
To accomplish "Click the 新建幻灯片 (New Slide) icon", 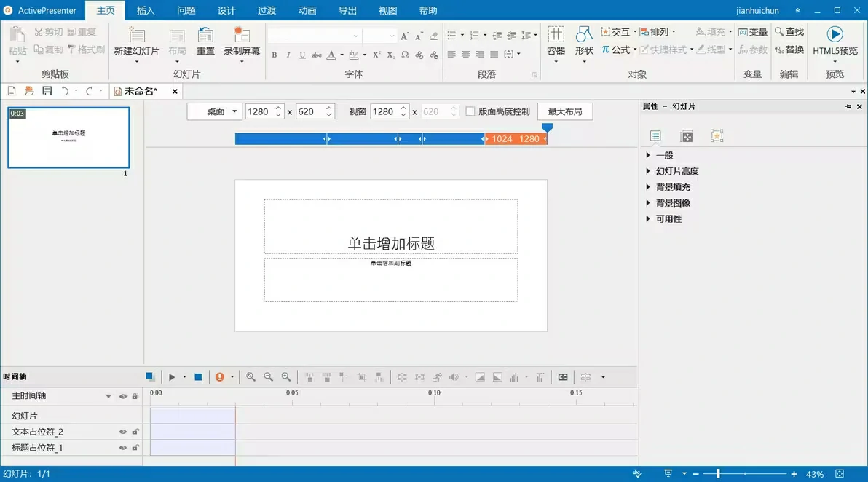I will click(x=136, y=36).
